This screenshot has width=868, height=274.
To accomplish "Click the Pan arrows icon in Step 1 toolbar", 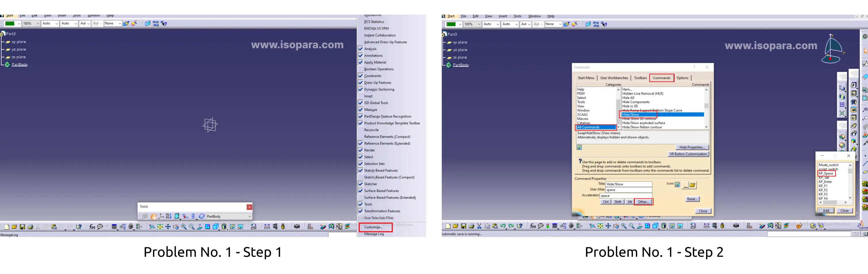I will tap(168, 227).
